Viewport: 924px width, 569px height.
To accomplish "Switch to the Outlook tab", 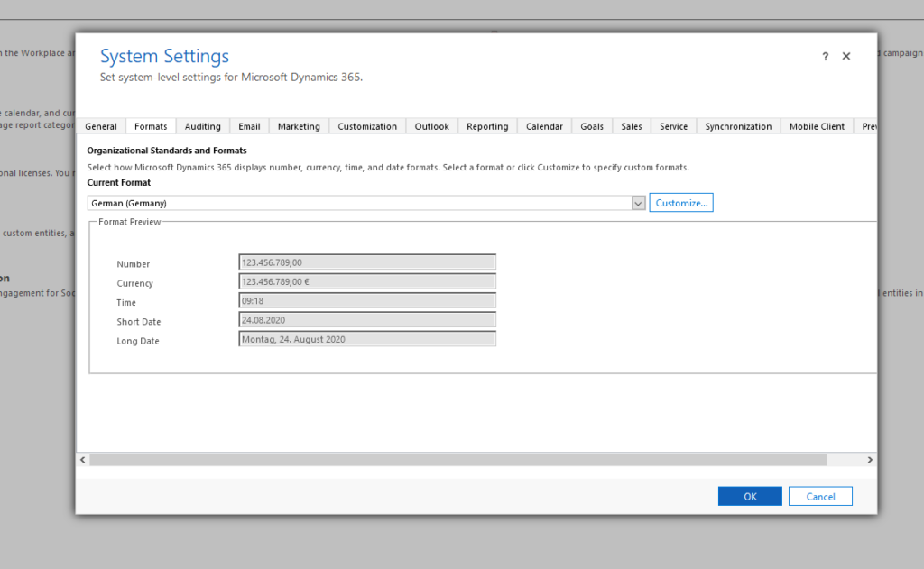I will tap(432, 126).
